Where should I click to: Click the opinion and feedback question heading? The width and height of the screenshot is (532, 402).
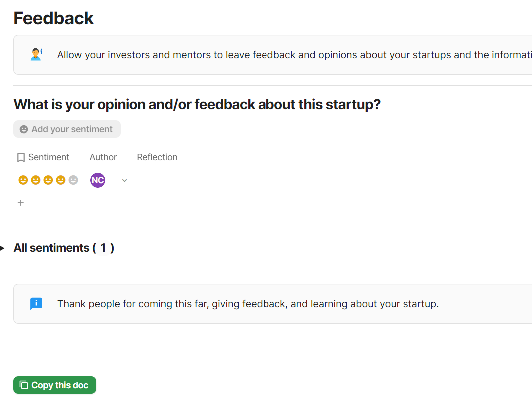[x=197, y=105]
